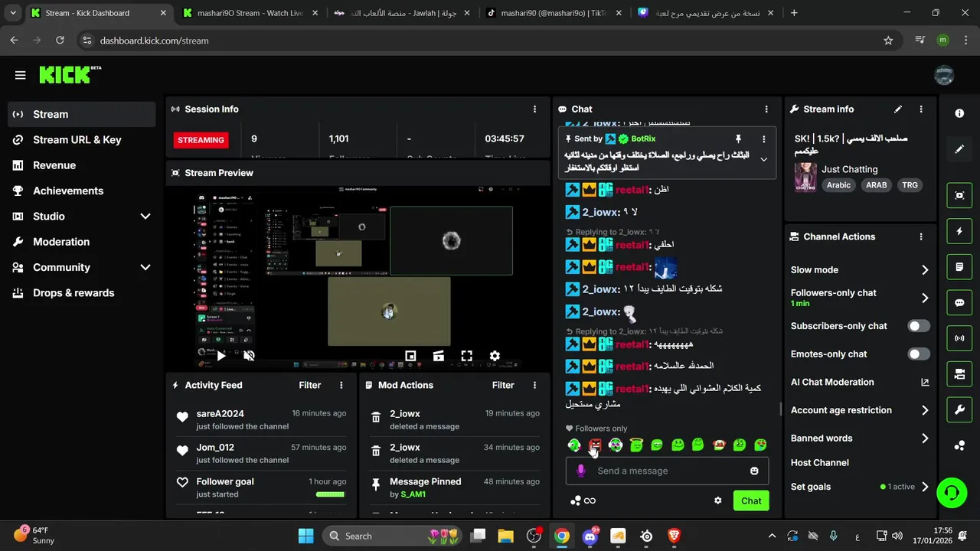
Task: Open Followers-only chat settings arrow
Action: pos(925,298)
